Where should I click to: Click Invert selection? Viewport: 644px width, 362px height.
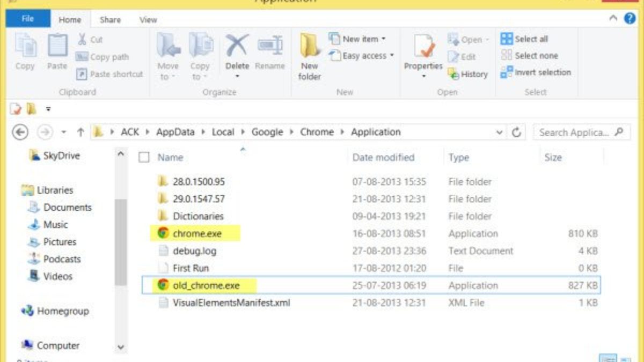(536, 72)
